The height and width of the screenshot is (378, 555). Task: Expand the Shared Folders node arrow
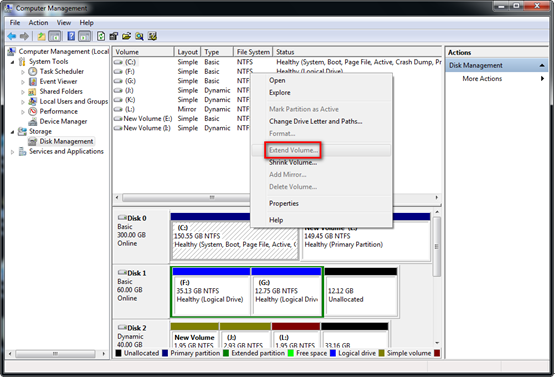[x=23, y=92]
